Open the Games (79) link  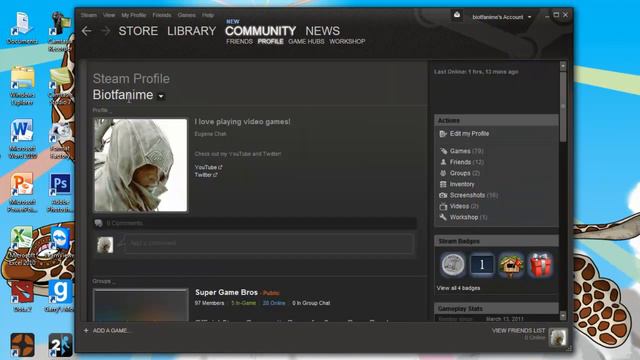pos(467,151)
